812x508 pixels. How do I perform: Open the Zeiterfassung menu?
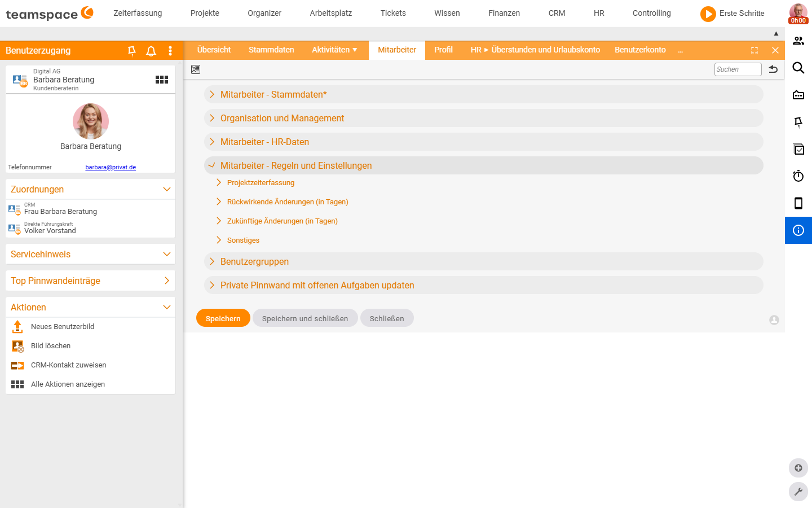coord(138,14)
